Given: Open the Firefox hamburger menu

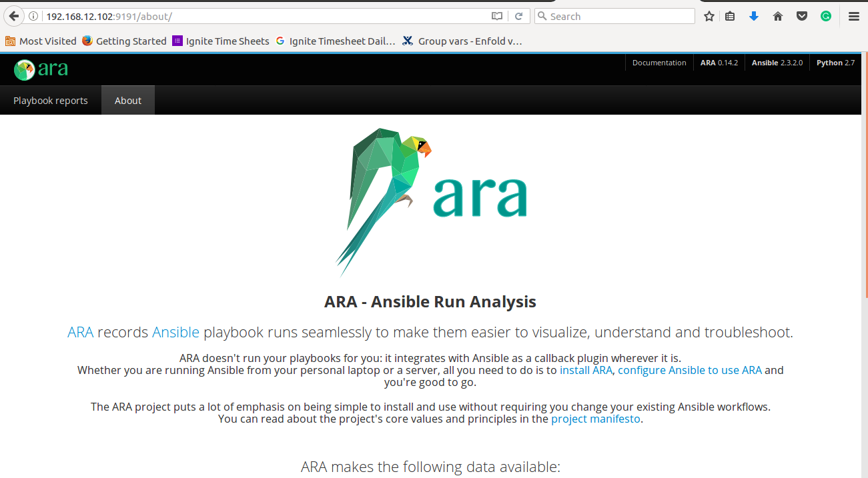Looking at the screenshot, I should coord(854,16).
